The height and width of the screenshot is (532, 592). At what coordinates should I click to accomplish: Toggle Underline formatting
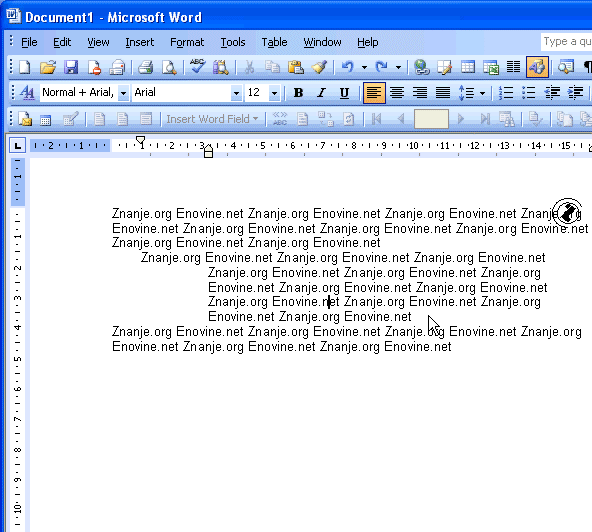(344, 93)
